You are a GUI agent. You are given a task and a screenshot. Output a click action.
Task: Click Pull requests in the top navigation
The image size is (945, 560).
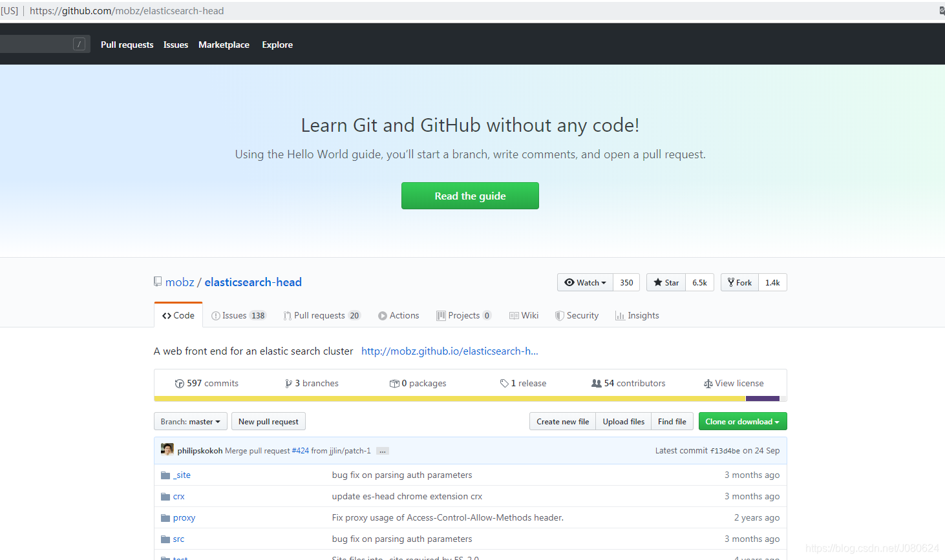point(127,45)
